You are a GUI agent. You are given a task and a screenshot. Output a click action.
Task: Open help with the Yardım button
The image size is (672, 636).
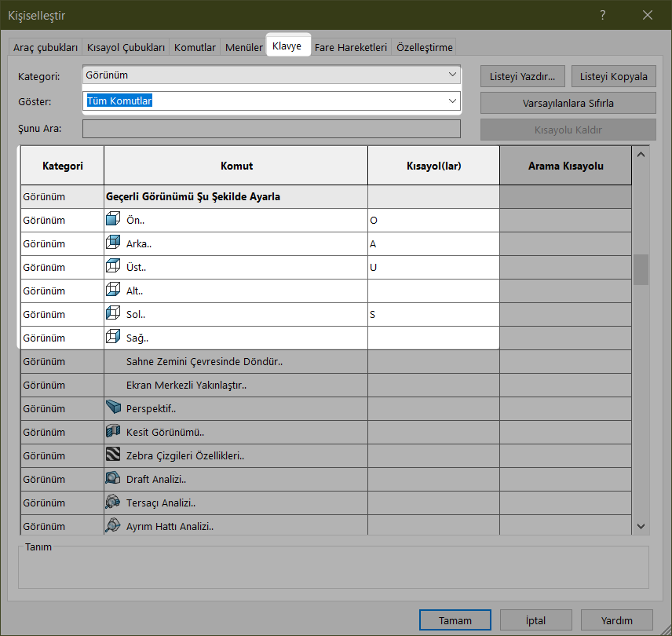tap(617, 620)
